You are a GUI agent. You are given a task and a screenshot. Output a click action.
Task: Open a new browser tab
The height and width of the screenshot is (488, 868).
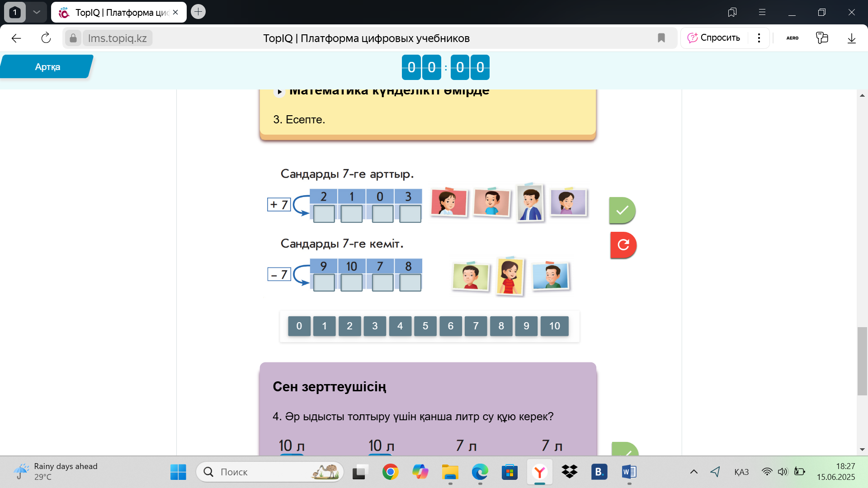[198, 12]
